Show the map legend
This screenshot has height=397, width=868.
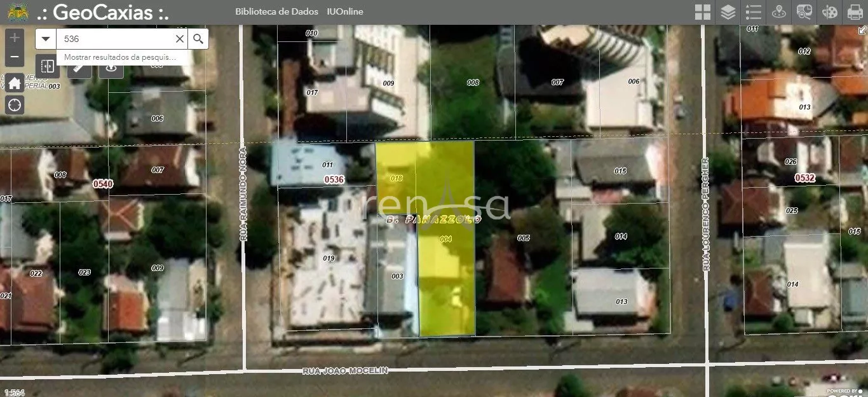pyautogui.click(x=753, y=12)
